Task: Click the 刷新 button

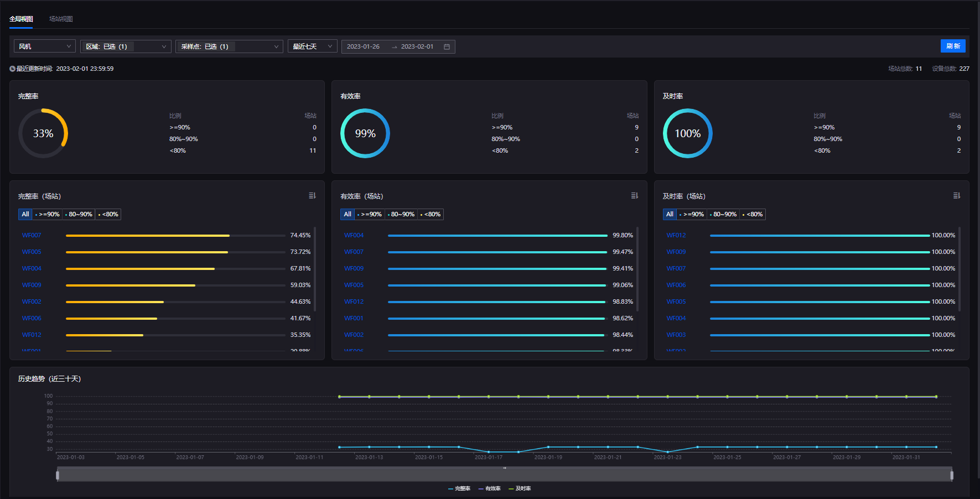Action: tap(952, 46)
